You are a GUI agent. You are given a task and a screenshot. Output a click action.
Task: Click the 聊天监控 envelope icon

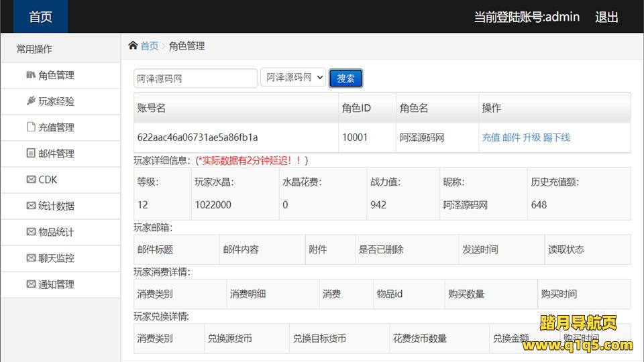pos(31,258)
